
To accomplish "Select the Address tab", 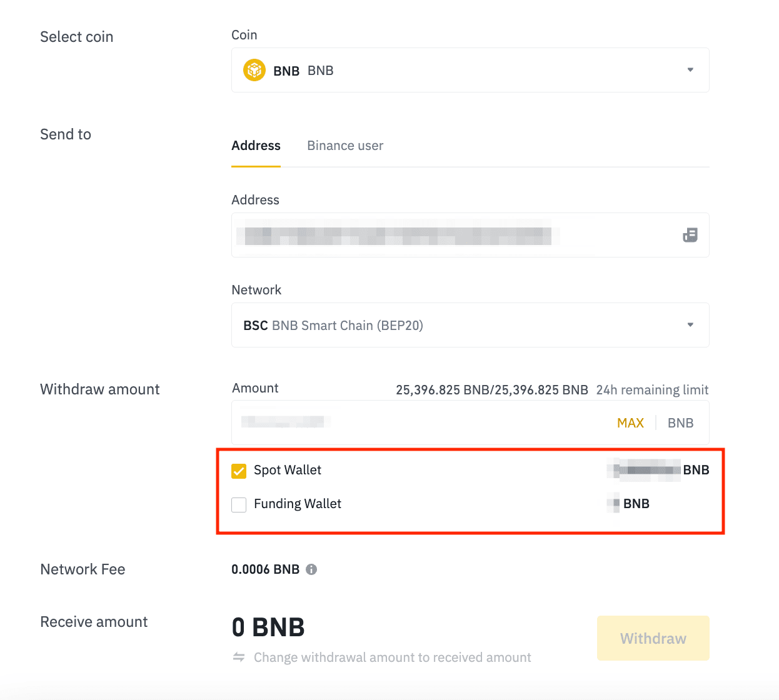I will coord(256,146).
